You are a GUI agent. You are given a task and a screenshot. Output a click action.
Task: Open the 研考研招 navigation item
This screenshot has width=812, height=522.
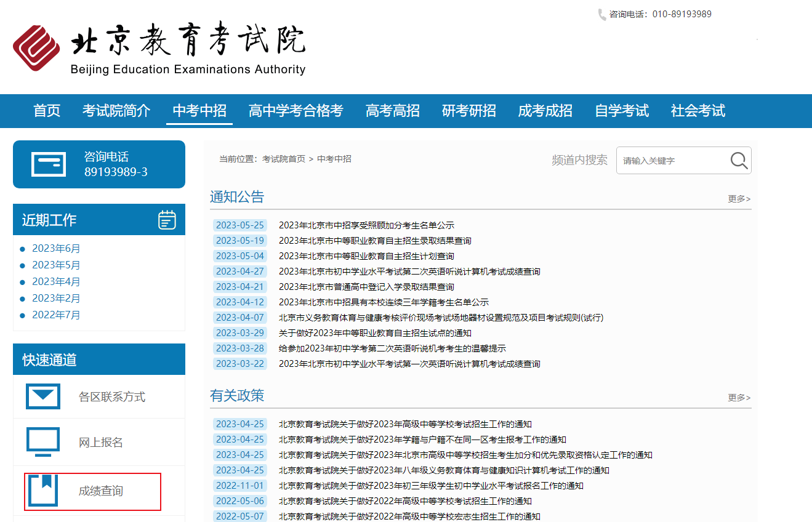[468, 111]
